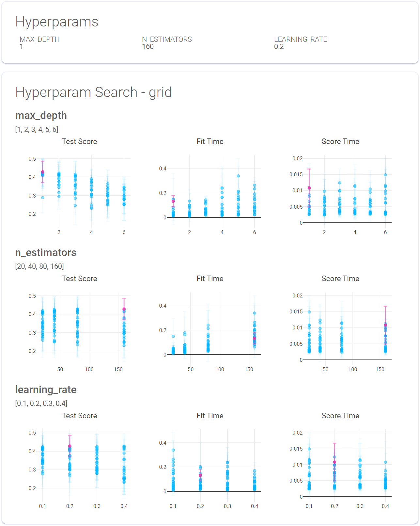
Task: Click topmost point at n_estimators 160 Fit Time
Action: click(x=255, y=313)
